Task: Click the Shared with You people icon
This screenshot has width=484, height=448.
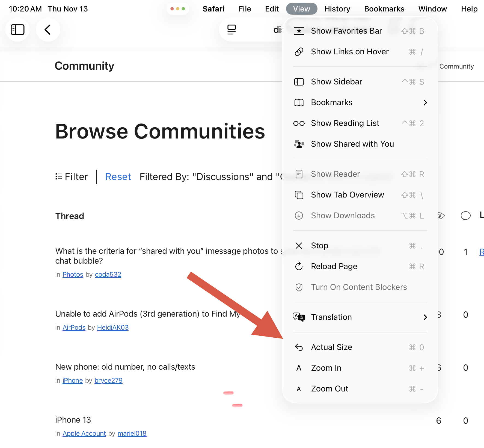Action: [x=299, y=144]
